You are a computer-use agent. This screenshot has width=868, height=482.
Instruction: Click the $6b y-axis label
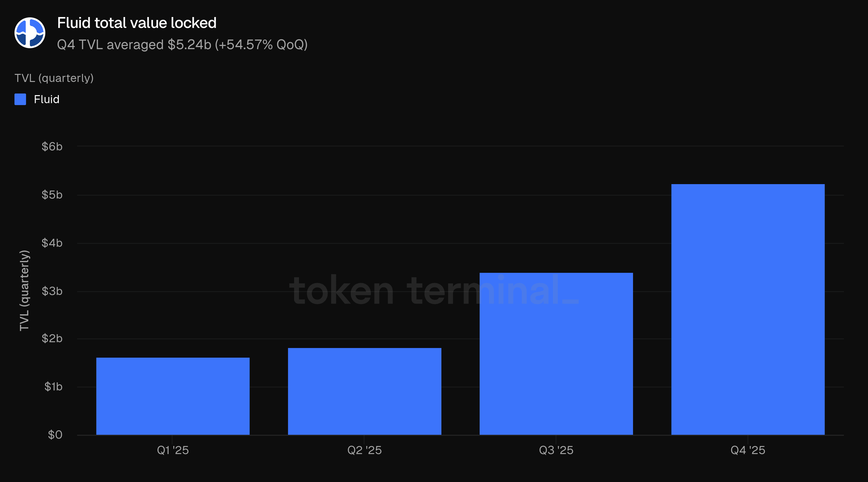click(52, 147)
